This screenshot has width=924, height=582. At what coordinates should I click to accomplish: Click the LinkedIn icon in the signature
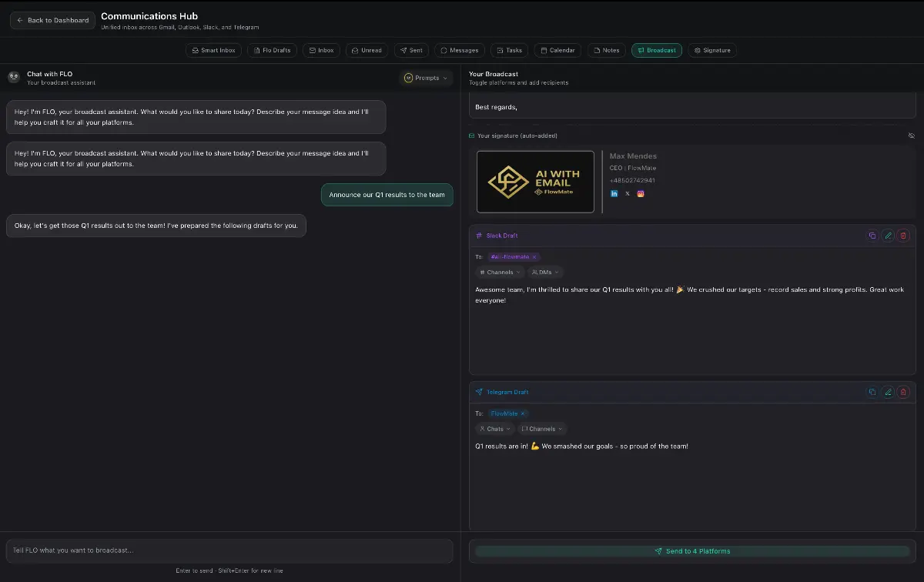pyautogui.click(x=614, y=193)
